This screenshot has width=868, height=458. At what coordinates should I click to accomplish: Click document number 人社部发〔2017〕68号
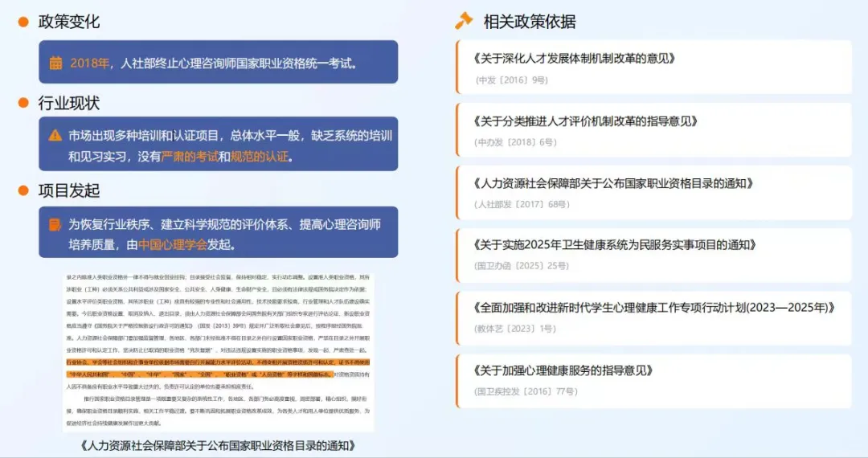pos(522,204)
